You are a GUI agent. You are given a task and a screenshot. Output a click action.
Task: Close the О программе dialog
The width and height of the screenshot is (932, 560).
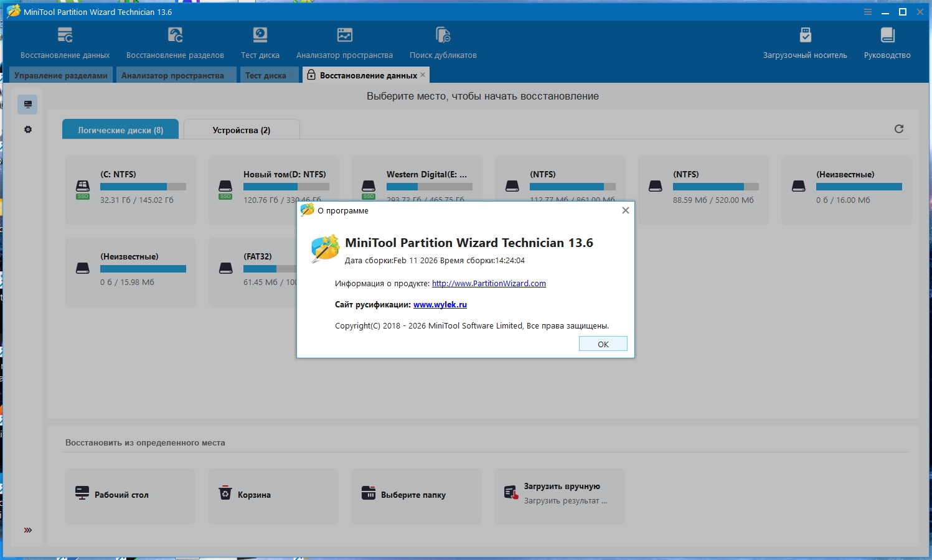626,210
